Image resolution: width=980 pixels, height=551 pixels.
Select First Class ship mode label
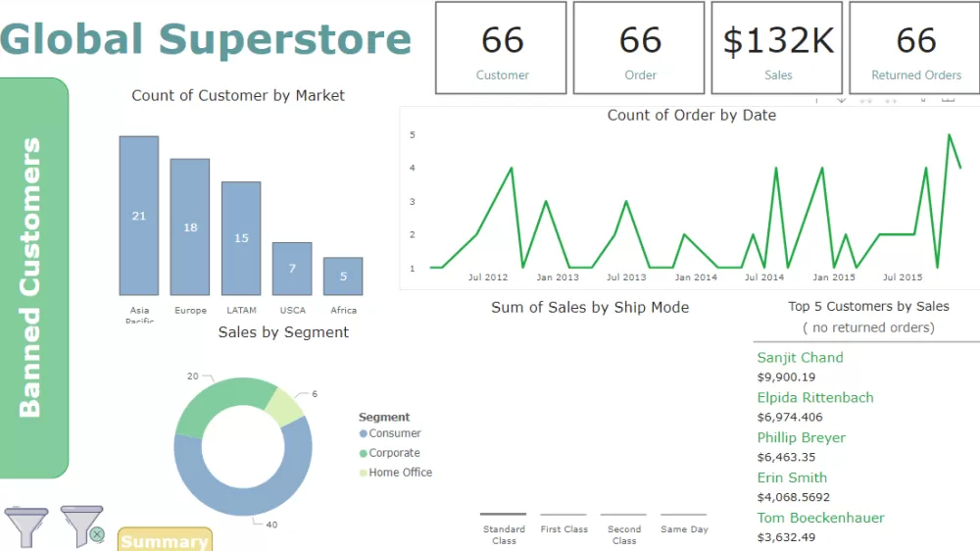pos(564,529)
